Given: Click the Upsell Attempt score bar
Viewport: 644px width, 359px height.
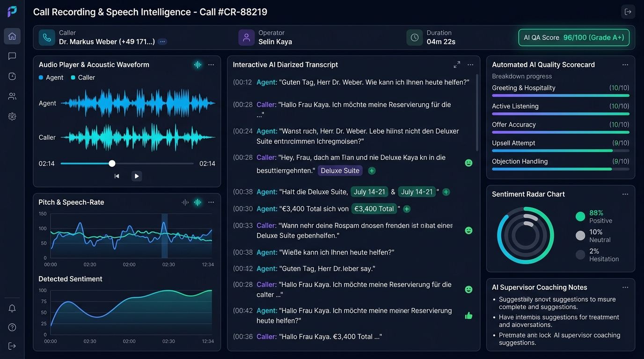Looking at the screenshot, I should coord(561,151).
